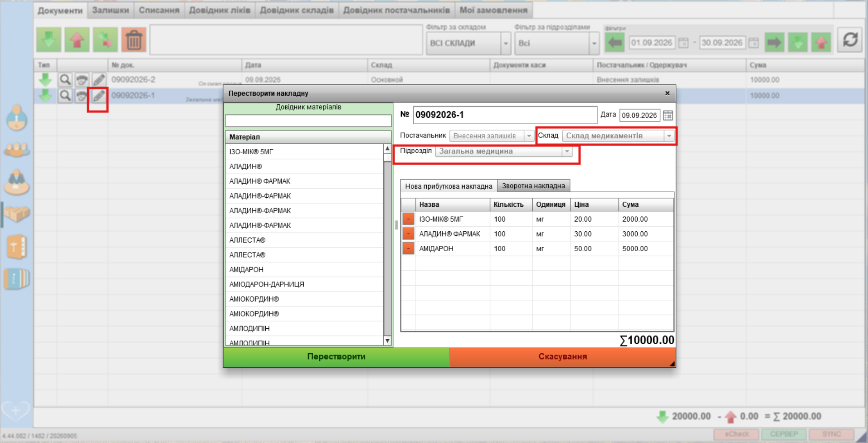Click the green Перестворити button

click(x=336, y=357)
